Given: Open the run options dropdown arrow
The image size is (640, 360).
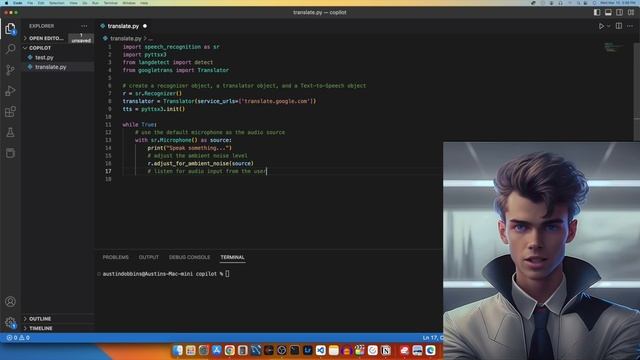Looking at the screenshot, I should 608,26.
